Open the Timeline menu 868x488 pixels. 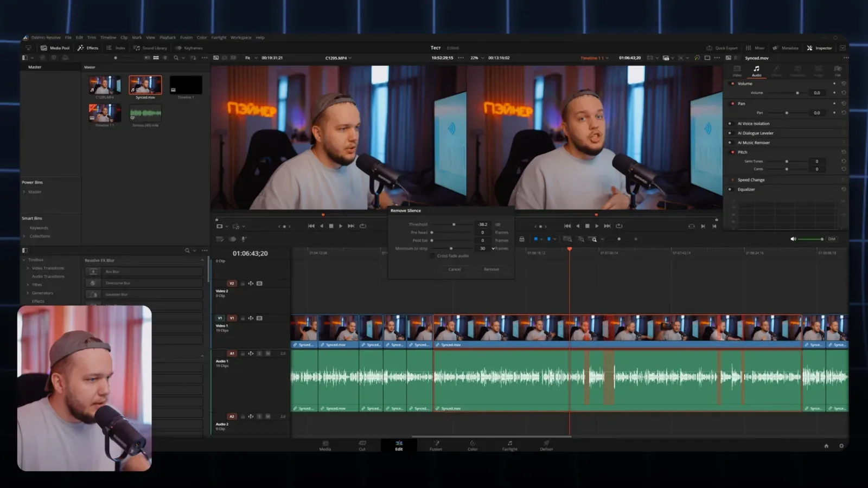(x=108, y=37)
